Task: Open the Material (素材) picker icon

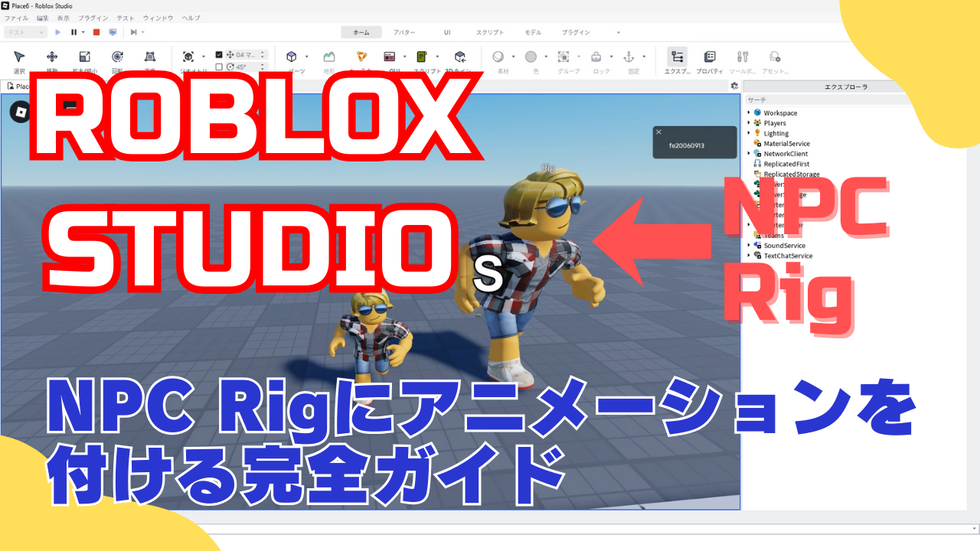Action: 498,57
